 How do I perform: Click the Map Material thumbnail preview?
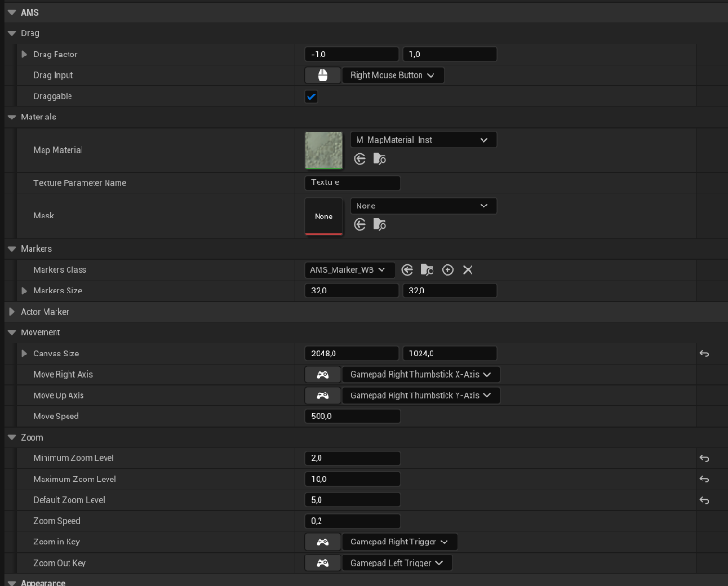tap(323, 151)
